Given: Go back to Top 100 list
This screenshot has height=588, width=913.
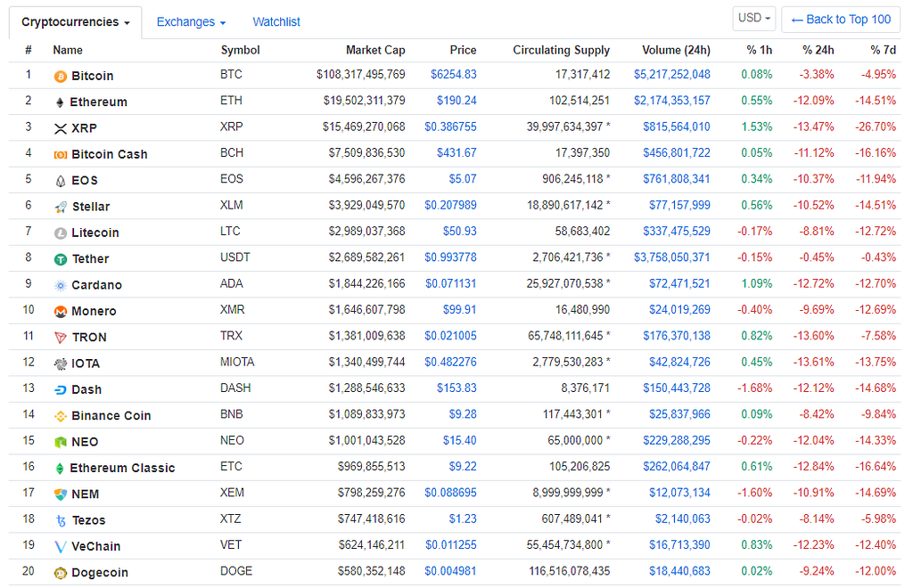Looking at the screenshot, I should 841,20.
